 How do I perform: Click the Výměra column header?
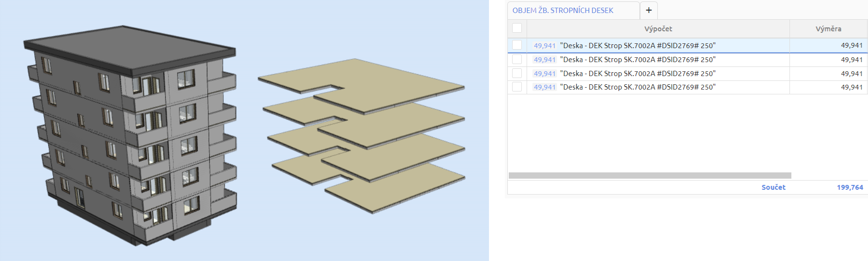(828, 29)
